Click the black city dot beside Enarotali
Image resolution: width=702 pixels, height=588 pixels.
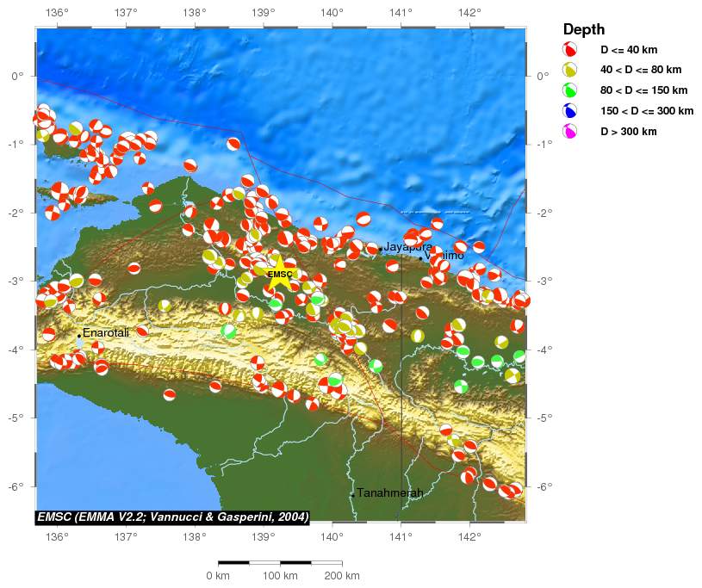[x=78, y=336]
